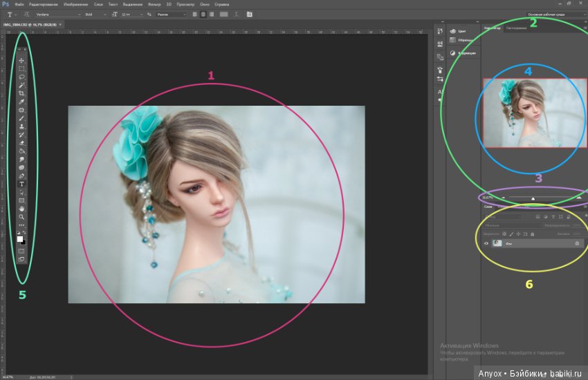This screenshot has width=588, height=380.
Task: Click Navigator zoom-in large mountains icon
Action: (x=579, y=198)
